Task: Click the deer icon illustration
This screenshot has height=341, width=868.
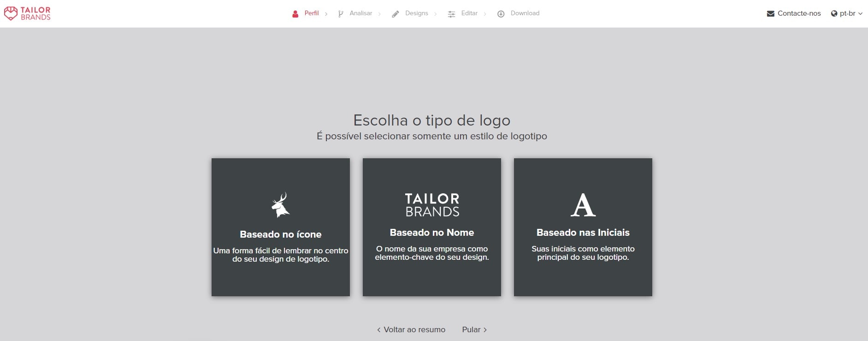Action: (x=280, y=205)
